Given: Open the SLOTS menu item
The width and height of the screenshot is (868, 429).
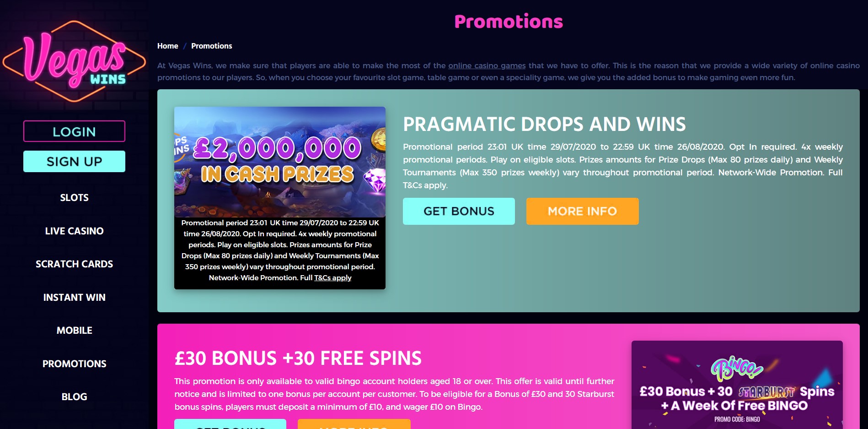Looking at the screenshot, I should (x=74, y=198).
